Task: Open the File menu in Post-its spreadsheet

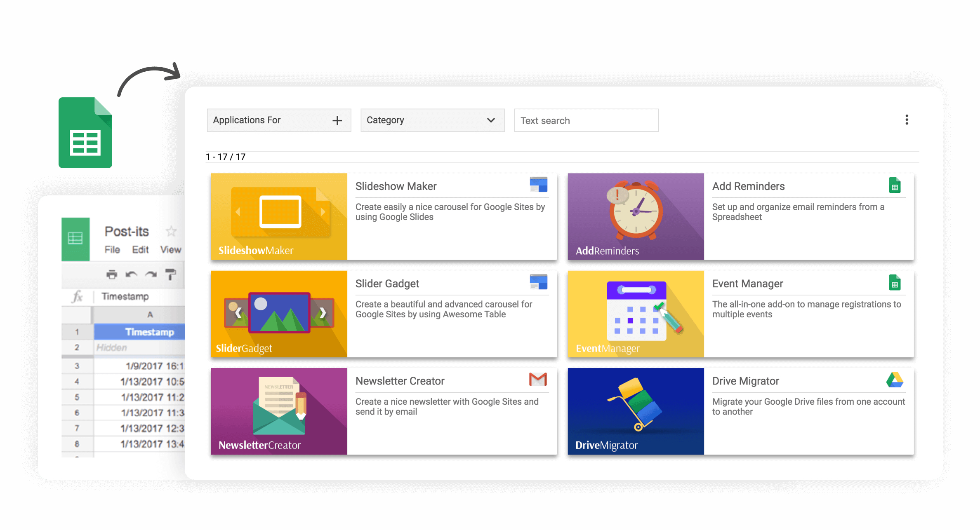Action: pos(112,250)
